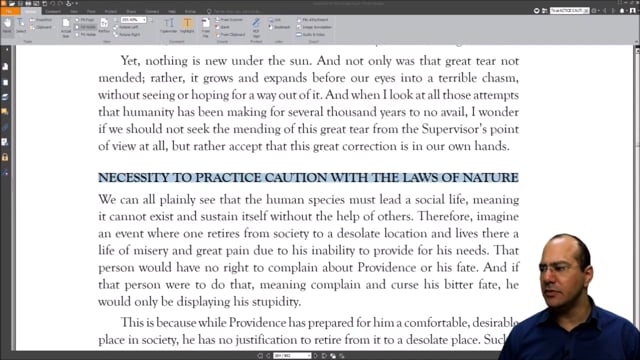
Task: Open the Clipboard option in Tools group
Action: (x=41, y=27)
